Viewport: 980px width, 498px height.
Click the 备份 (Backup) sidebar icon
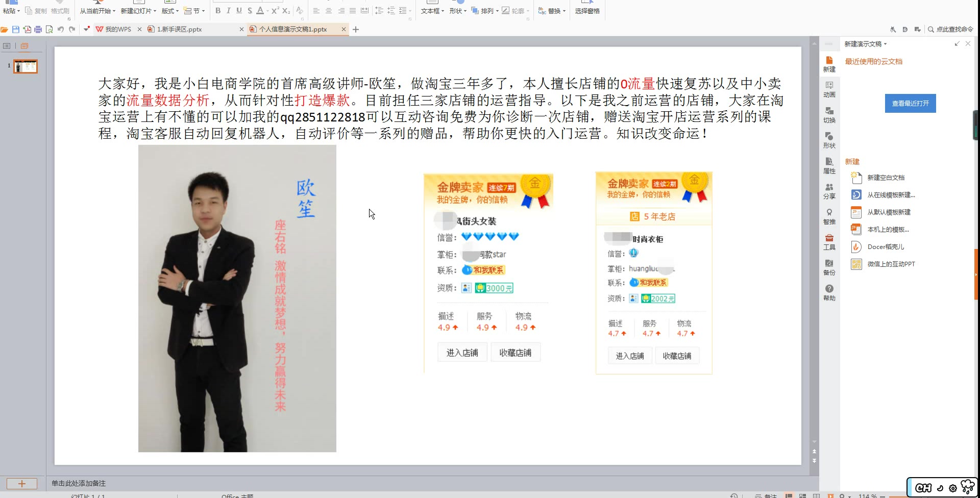point(829,268)
